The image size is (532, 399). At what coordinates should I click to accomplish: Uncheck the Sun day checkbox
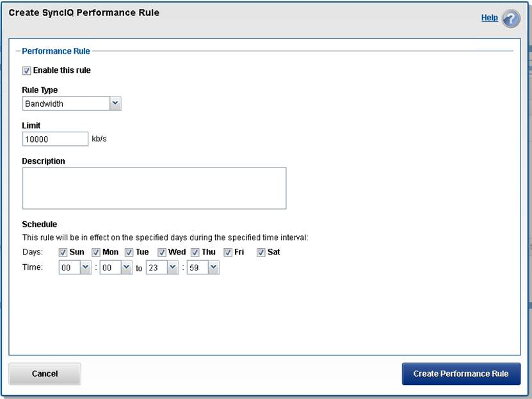click(x=63, y=253)
